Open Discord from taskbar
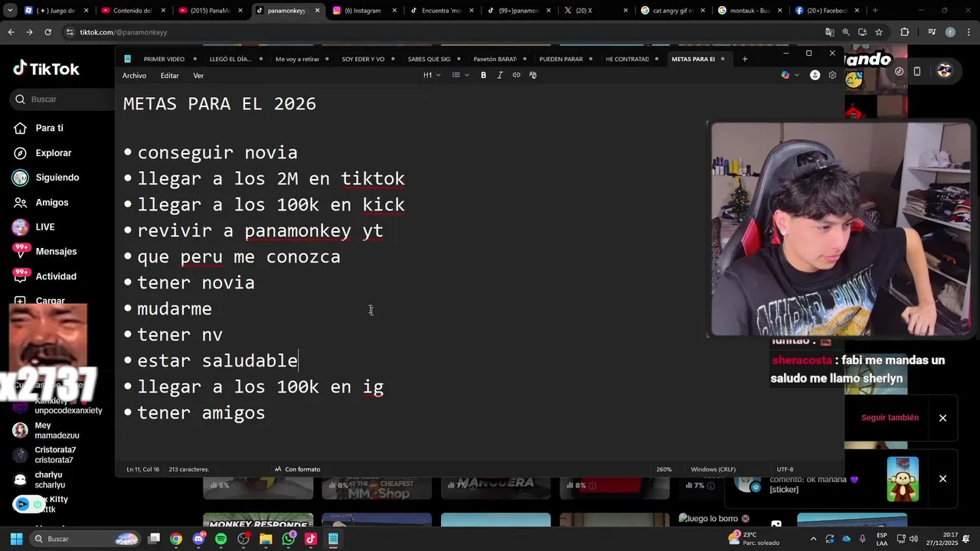This screenshot has height=551, width=980. point(199,539)
